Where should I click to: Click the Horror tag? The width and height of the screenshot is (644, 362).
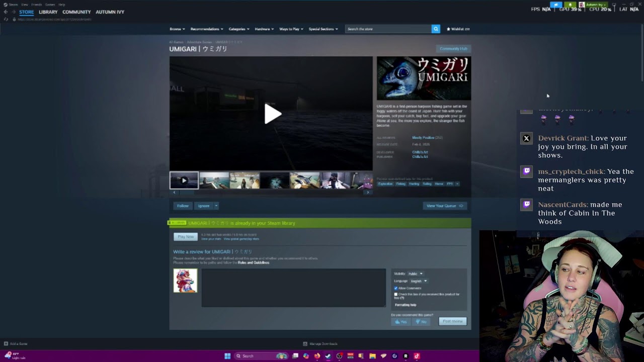point(439,184)
